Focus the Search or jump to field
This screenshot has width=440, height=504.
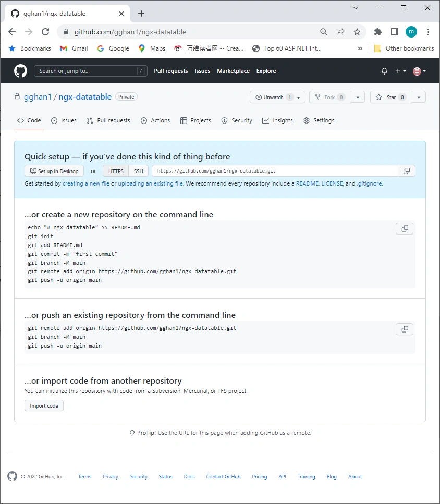coord(91,71)
